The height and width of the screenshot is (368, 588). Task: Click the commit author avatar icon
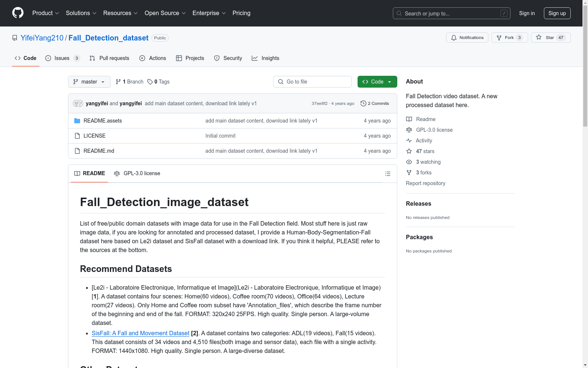[78, 103]
